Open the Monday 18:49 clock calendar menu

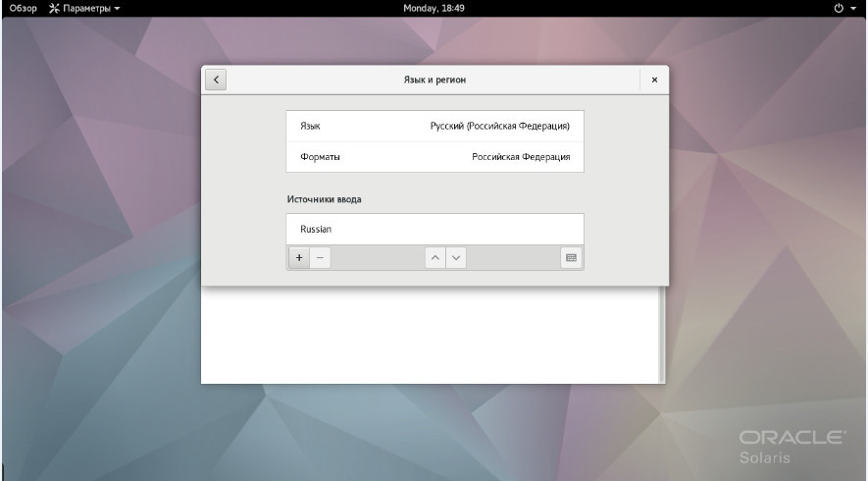[x=434, y=9]
